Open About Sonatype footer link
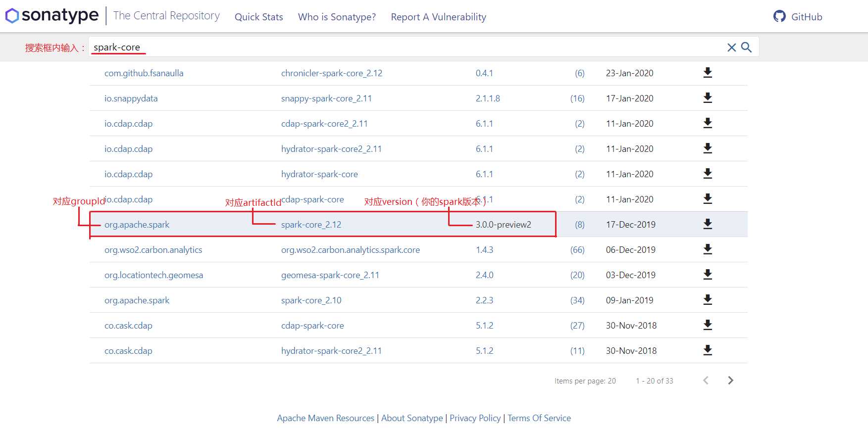Viewport: 868px width, 433px height. click(x=412, y=418)
